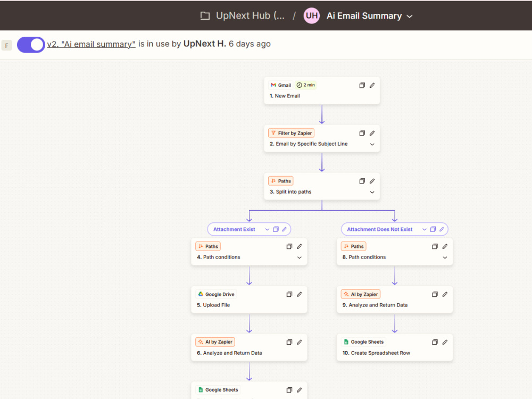Expand the Email by Specific Subject Line step
532x399 pixels.
(372, 144)
